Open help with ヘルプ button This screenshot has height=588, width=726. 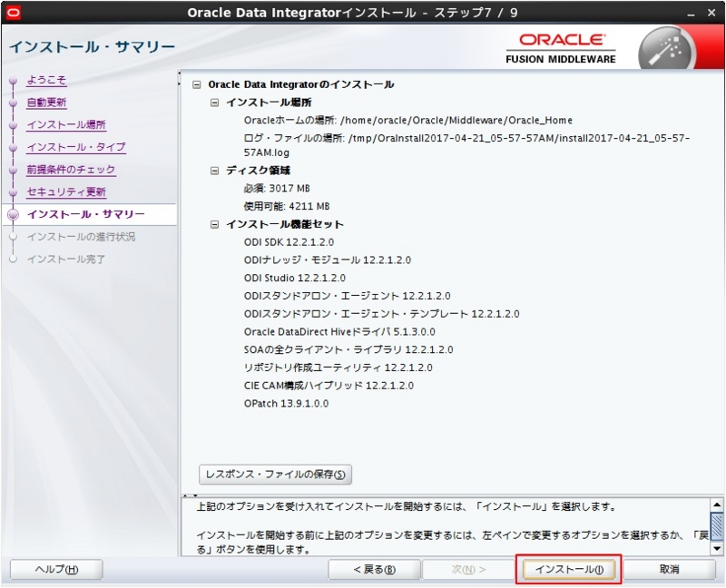click(x=56, y=570)
